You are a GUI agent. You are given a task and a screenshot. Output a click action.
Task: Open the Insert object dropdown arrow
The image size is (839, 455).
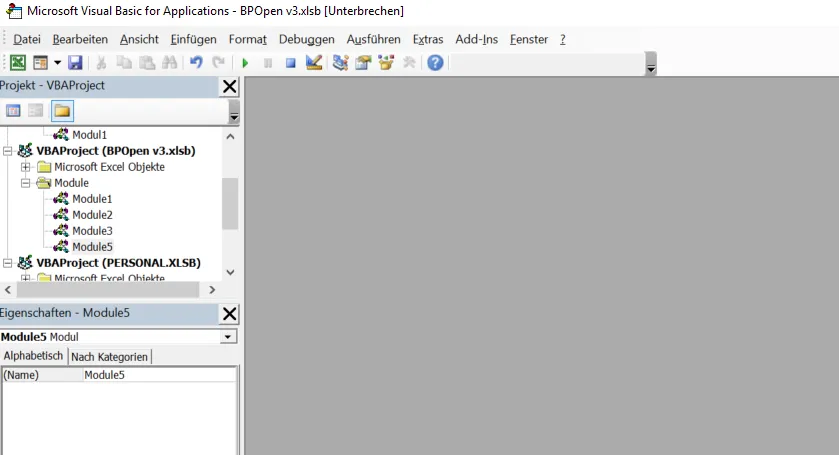pos(57,63)
